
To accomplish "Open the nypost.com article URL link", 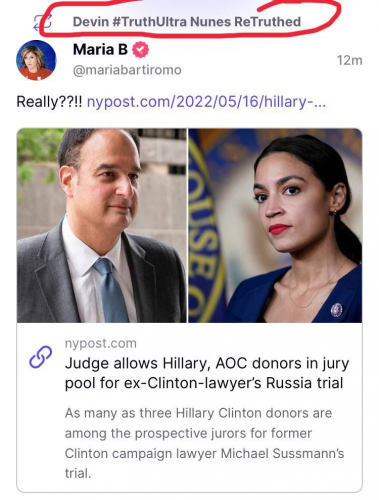I will click(x=206, y=101).
